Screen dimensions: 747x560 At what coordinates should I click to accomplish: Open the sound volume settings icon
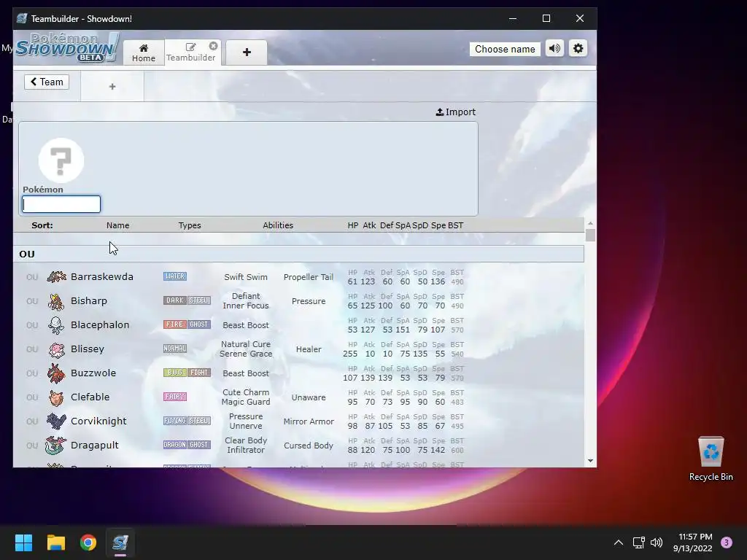[554, 49]
